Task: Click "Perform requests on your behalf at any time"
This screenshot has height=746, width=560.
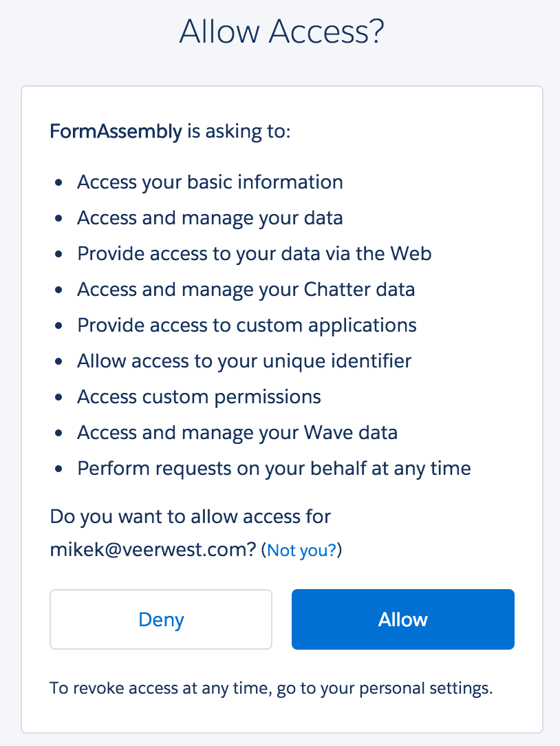Action: click(274, 469)
